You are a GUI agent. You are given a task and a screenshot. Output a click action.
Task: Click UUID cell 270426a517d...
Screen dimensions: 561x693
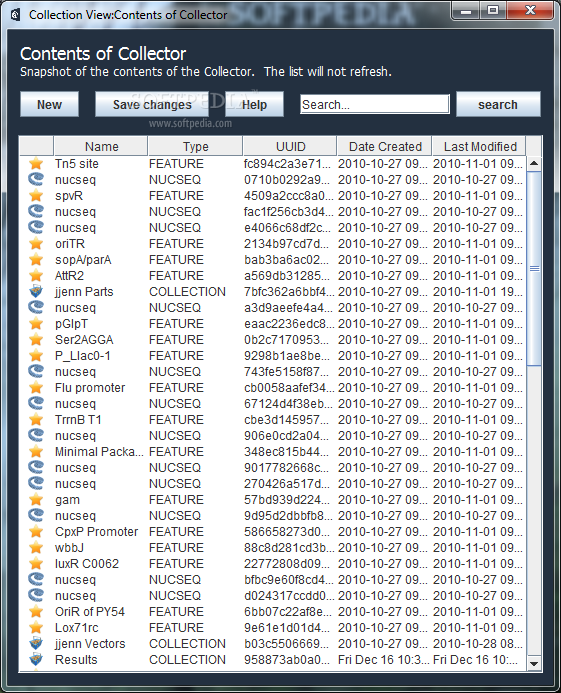[x=286, y=484]
